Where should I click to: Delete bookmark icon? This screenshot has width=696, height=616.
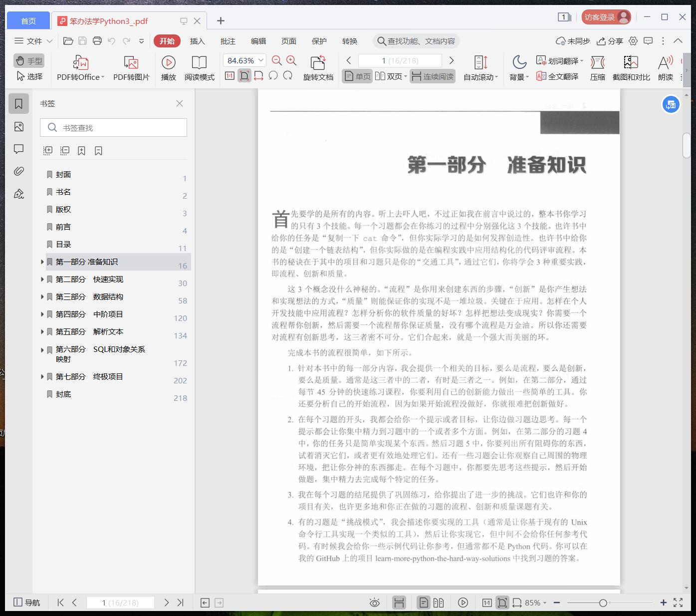tap(98, 150)
